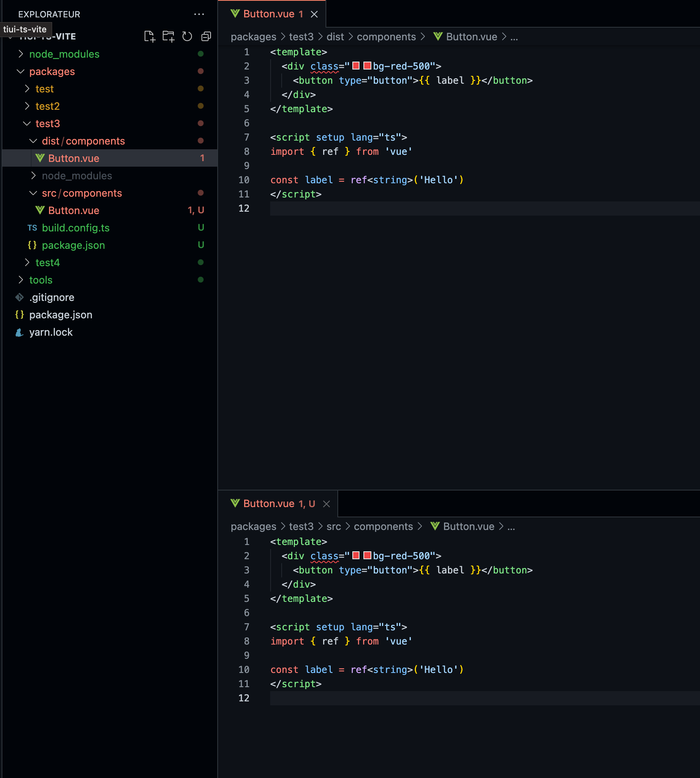Expand the tools folder

pos(110,280)
